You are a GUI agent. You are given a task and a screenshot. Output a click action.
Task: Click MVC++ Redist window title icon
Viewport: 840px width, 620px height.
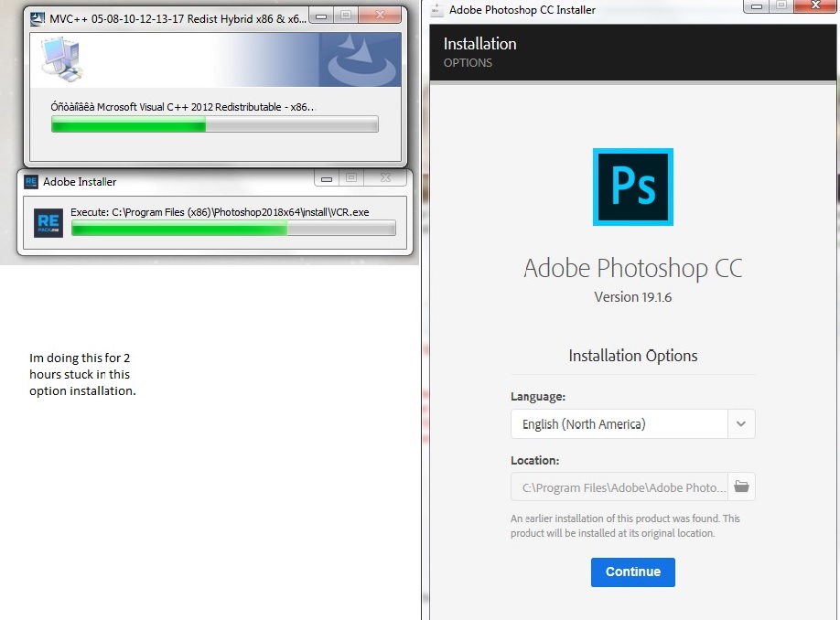(x=37, y=18)
